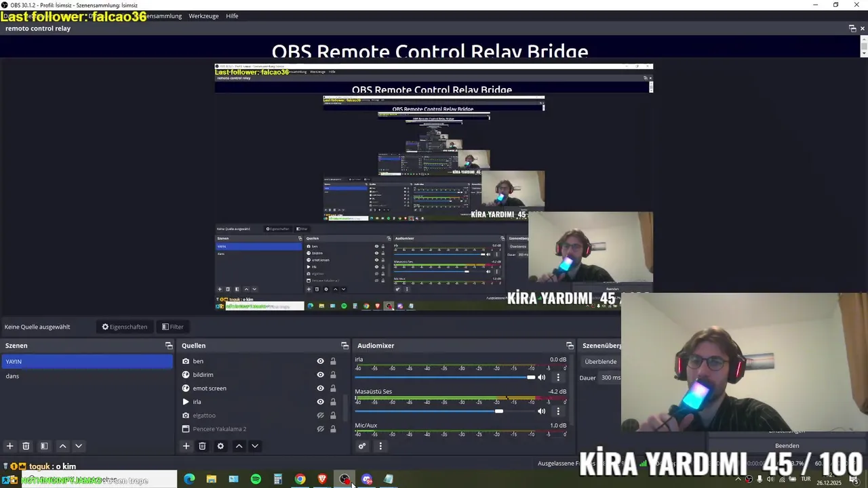Open Google Chrome from the taskbar
The height and width of the screenshot is (488, 868).
coord(300,479)
